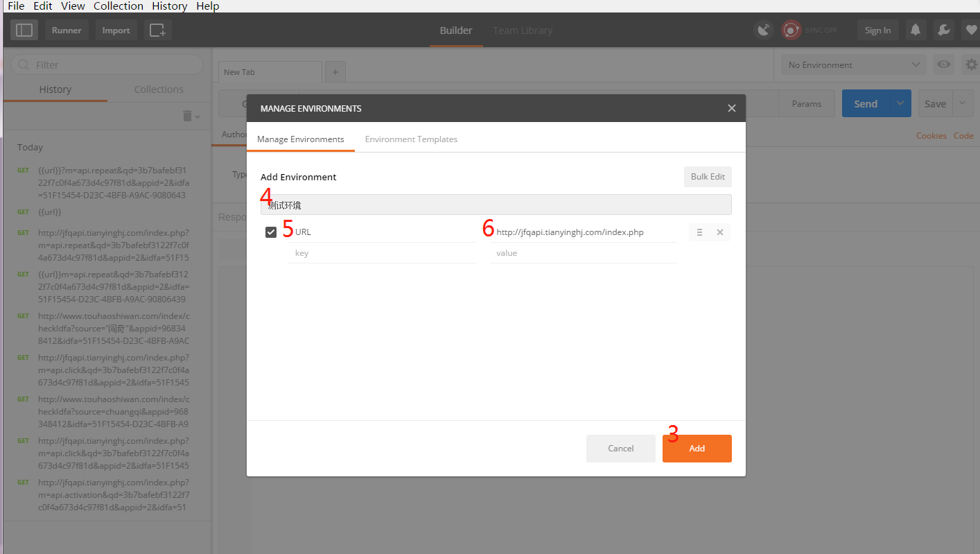980x554 pixels.
Task: Switch to the Collections sidebar tab
Action: pyautogui.click(x=159, y=89)
